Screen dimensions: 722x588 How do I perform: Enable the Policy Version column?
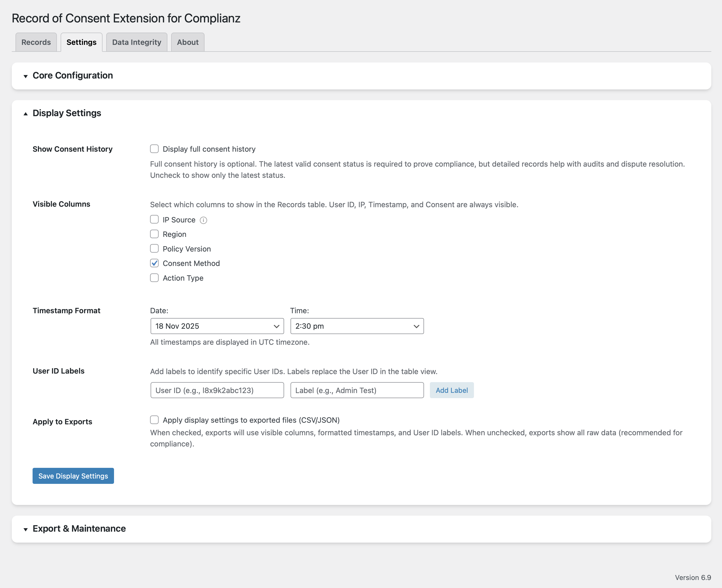point(154,249)
